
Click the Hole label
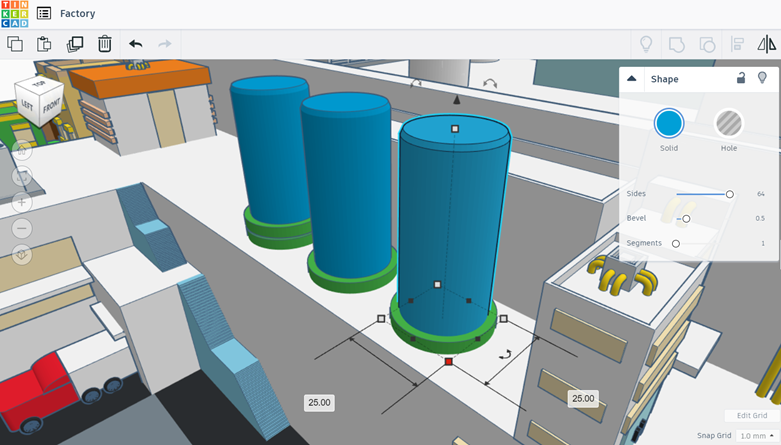tap(729, 148)
